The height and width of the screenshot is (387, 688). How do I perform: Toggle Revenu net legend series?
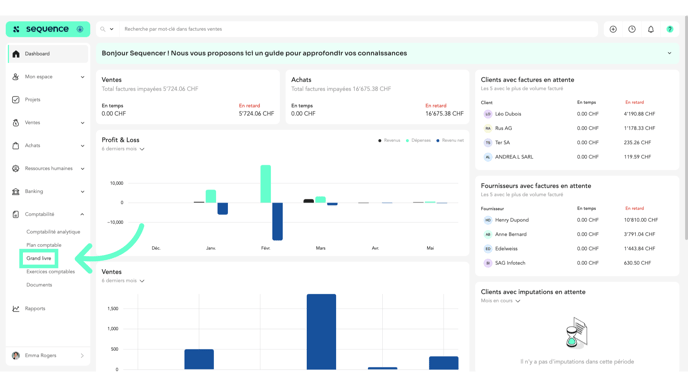450,140
